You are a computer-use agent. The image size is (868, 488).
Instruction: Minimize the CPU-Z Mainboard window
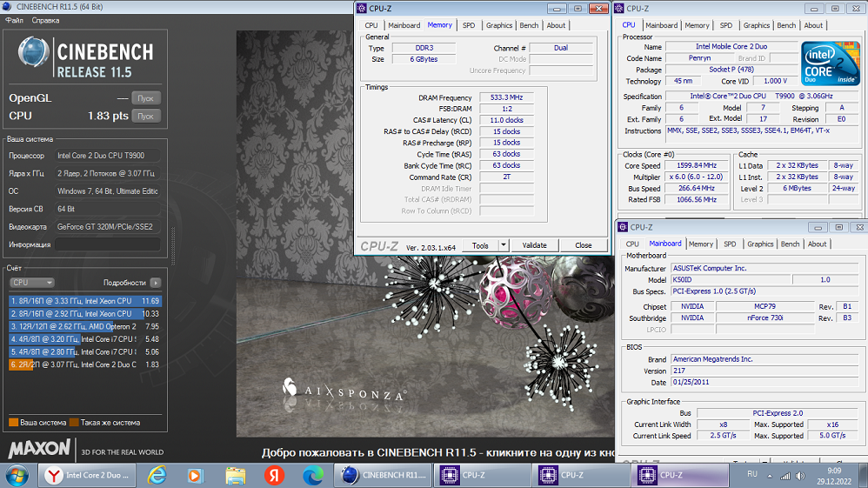click(818, 227)
